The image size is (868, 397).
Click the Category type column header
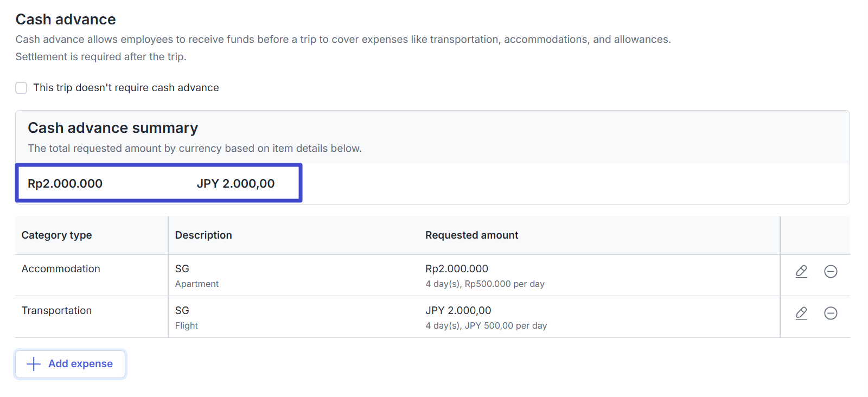[x=56, y=235]
